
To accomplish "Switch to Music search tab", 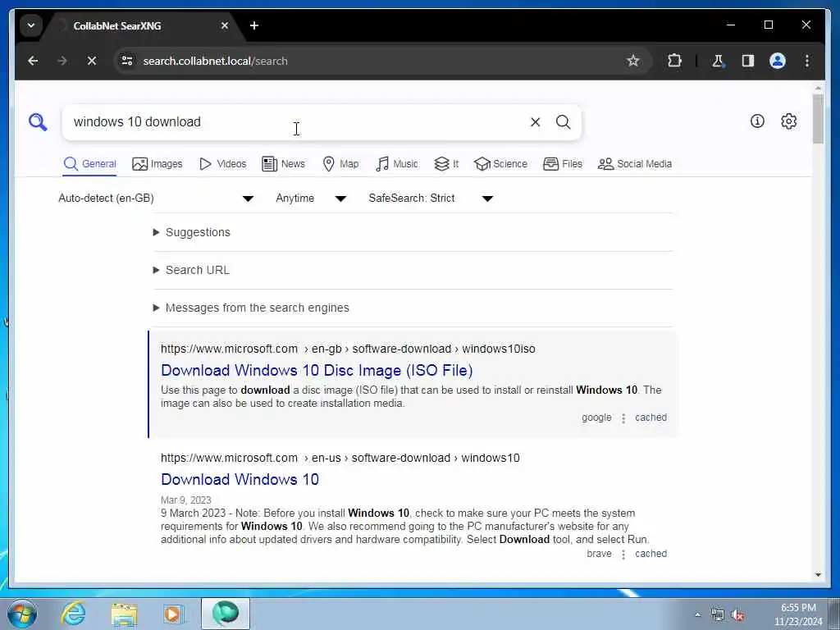I will pyautogui.click(x=396, y=164).
